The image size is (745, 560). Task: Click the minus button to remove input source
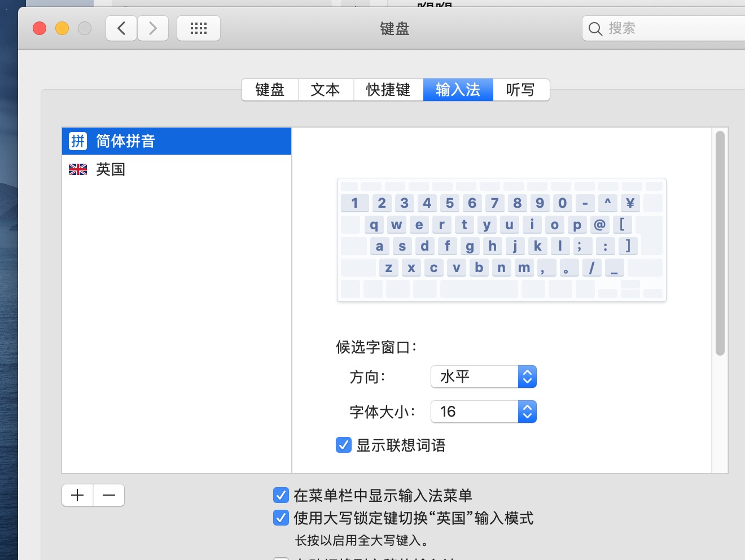[109, 495]
